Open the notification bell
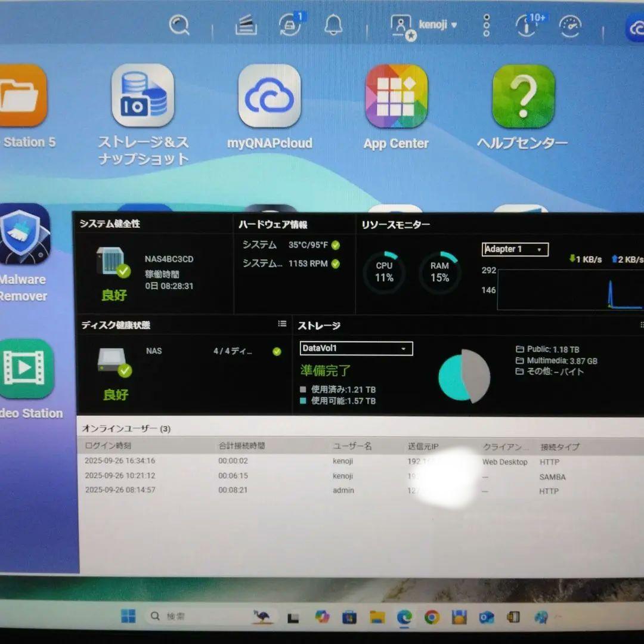644x644 pixels. click(x=334, y=25)
